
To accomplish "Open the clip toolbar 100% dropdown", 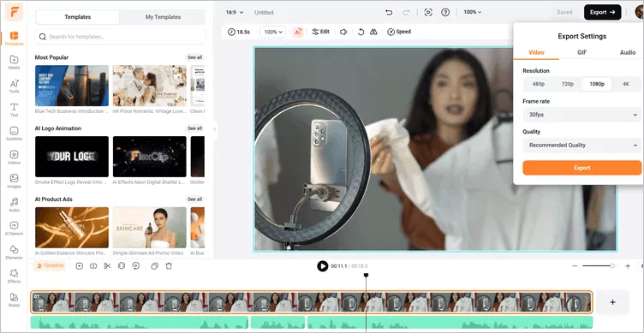I will point(272,32).
